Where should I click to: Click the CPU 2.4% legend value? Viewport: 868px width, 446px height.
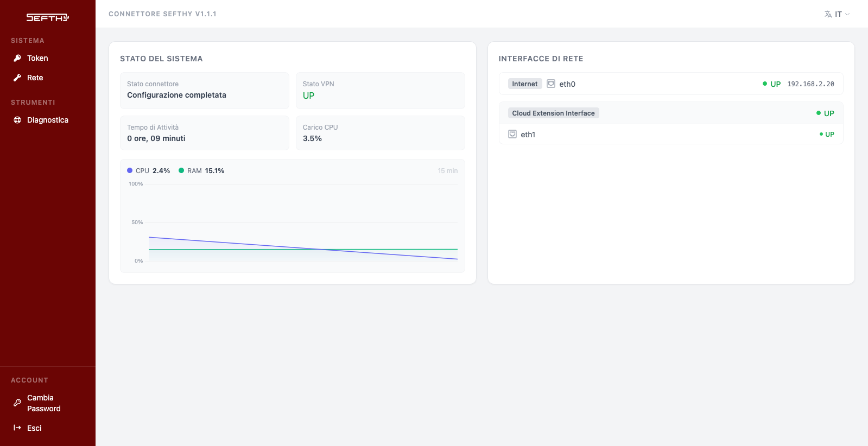(161, 170)
